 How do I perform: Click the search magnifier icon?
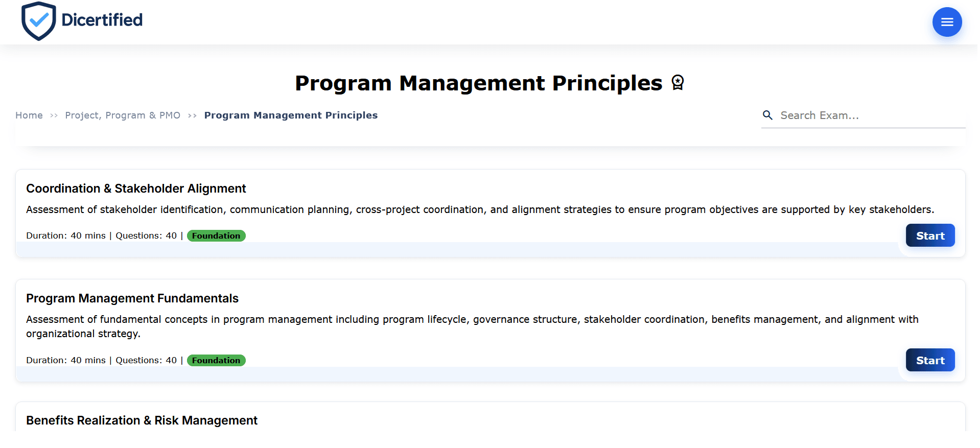[767, 115]
